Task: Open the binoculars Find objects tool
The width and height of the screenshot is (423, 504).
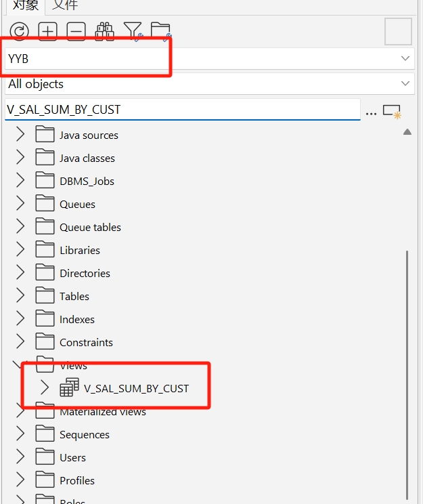Action: click(104, 31)
